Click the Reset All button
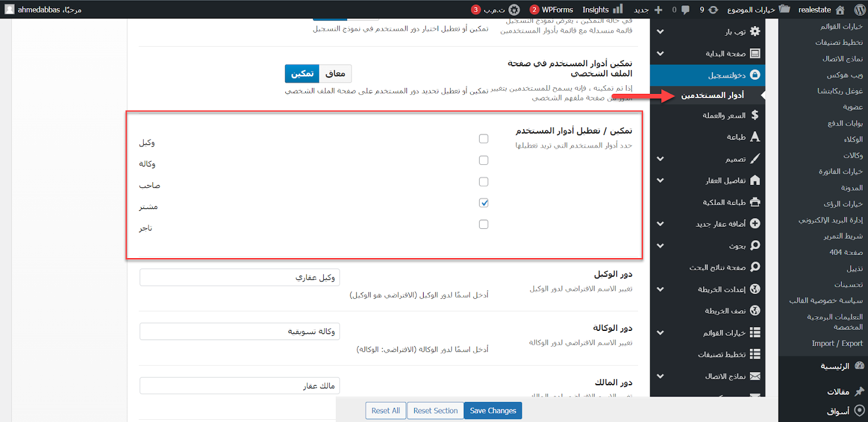 click(x=386, y=411)
